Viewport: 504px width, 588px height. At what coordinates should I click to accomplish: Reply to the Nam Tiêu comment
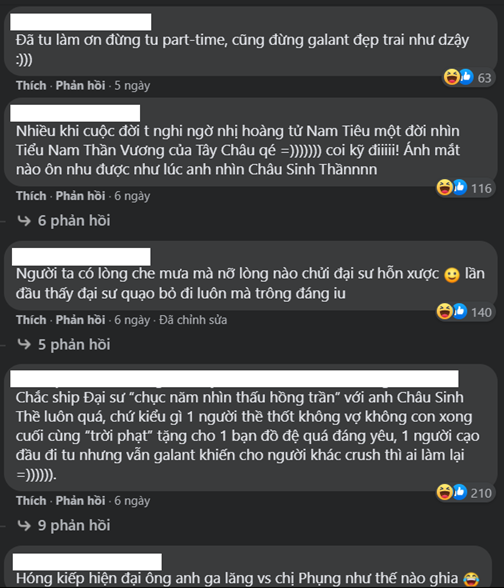point(80,196)
